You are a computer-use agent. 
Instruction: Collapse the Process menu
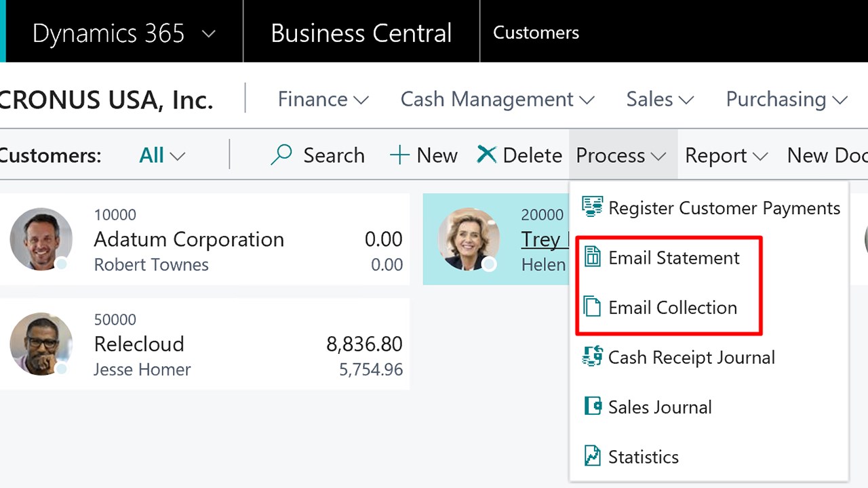[x=620, y=155]
